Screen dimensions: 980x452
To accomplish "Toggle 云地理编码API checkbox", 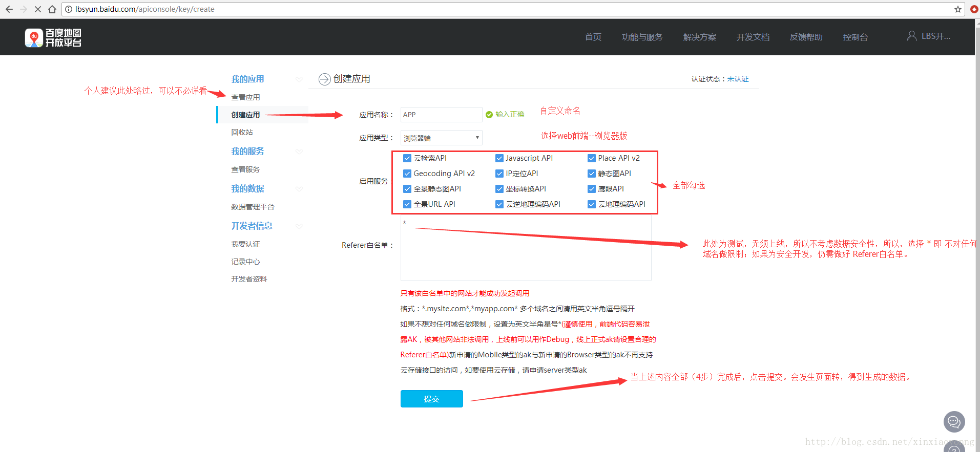I will (592, 204).
